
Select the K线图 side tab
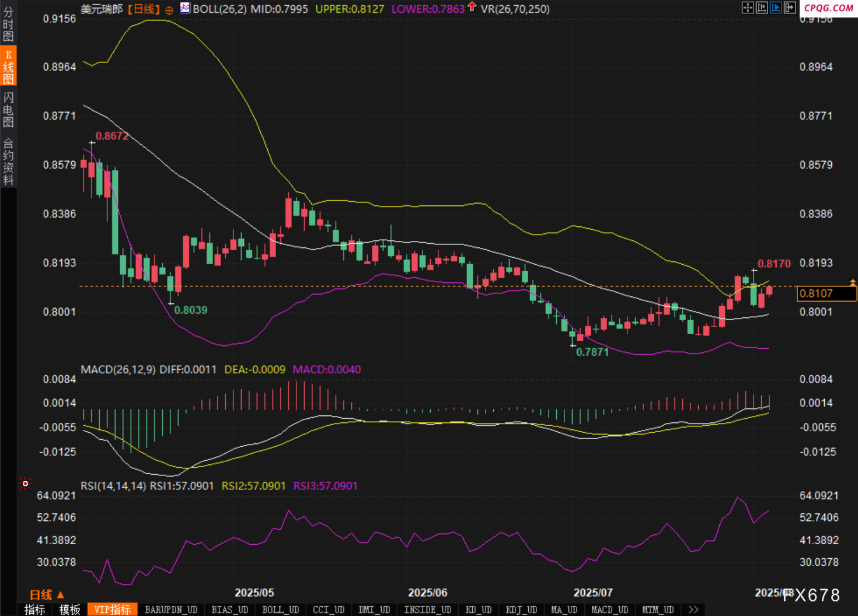pos(8,66)
